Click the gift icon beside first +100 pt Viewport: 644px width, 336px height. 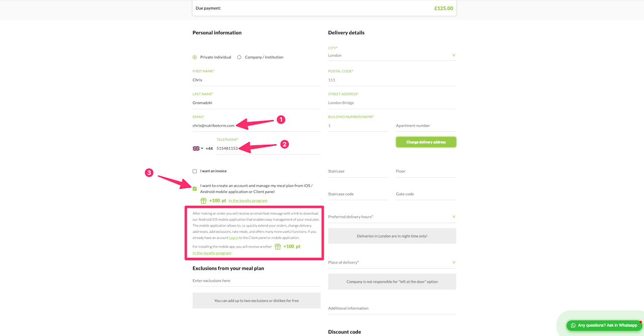coord(204,201)
